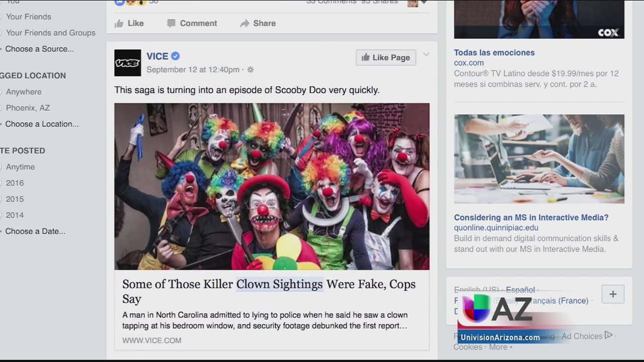The height and width of the screenshot is (362, 644).
Task: Click the blue verified badge beside VICE
Action: pyautogui.click(x=176, y=56)
